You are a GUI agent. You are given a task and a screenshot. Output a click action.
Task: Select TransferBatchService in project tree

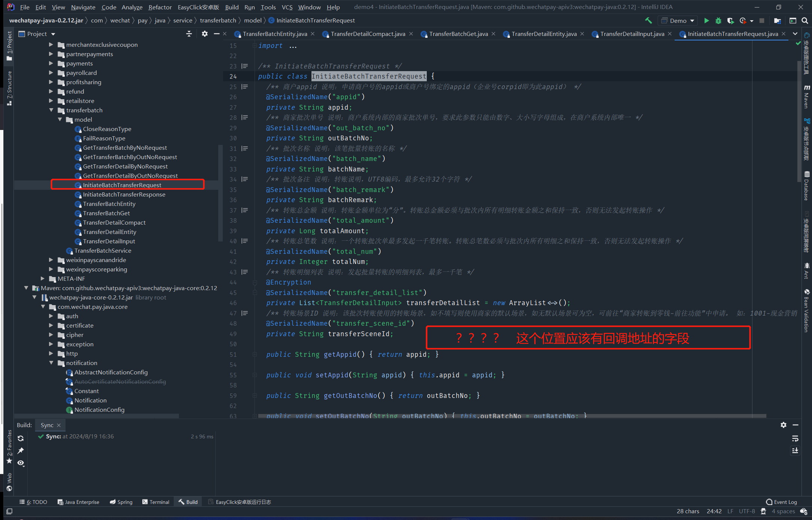point(103,250)
